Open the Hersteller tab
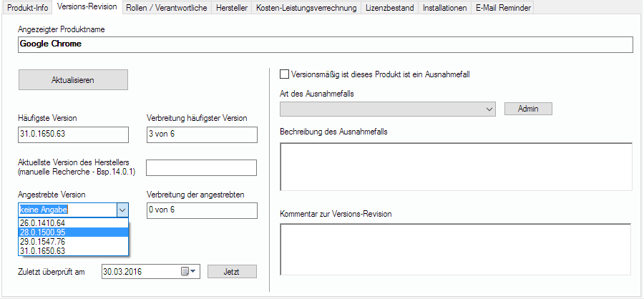The width and height of the screenshot is (644, 299). (232, 8)
